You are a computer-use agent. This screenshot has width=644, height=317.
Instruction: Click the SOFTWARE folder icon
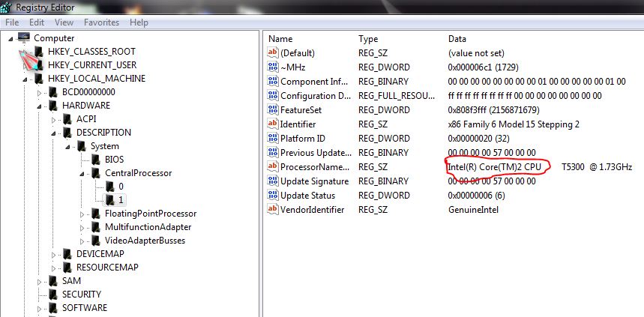(x=52, y=307)
